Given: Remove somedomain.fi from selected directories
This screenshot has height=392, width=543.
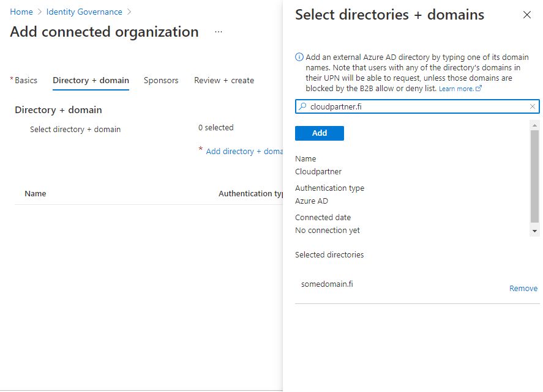Looking at the screenshot, I should [523, 289].
